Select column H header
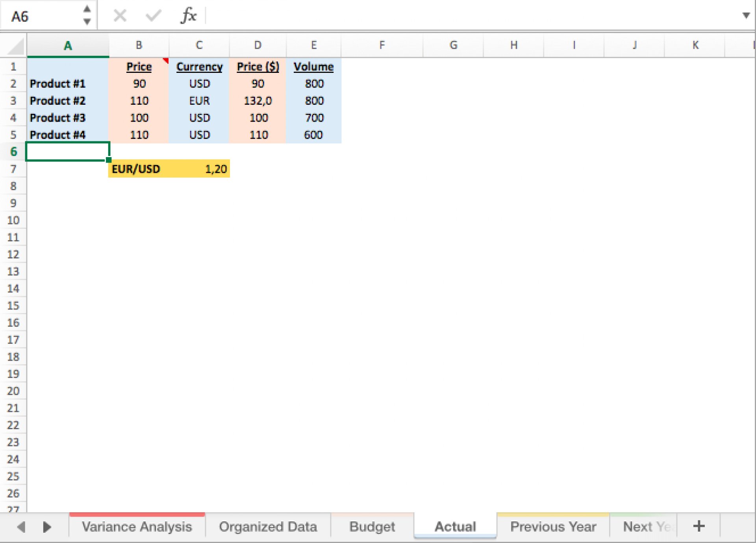This screenshot has width=756, height=543. point(513,46)
